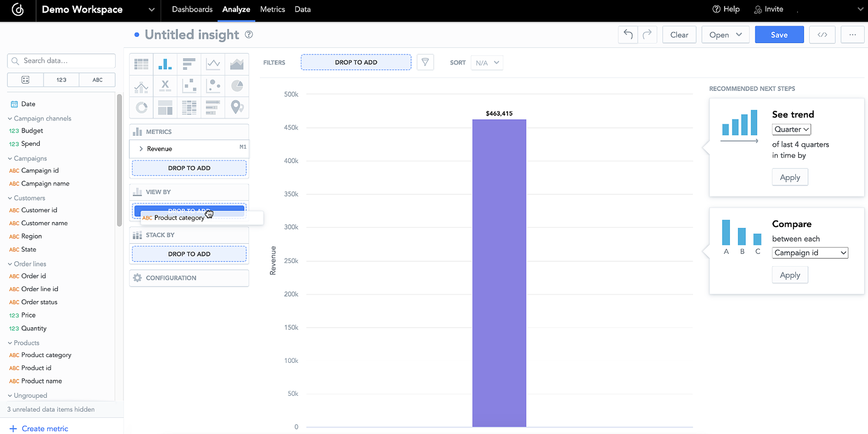Select the Table visualization type
868x434 pixels.
pyautogui.click(x=141, y=64)
